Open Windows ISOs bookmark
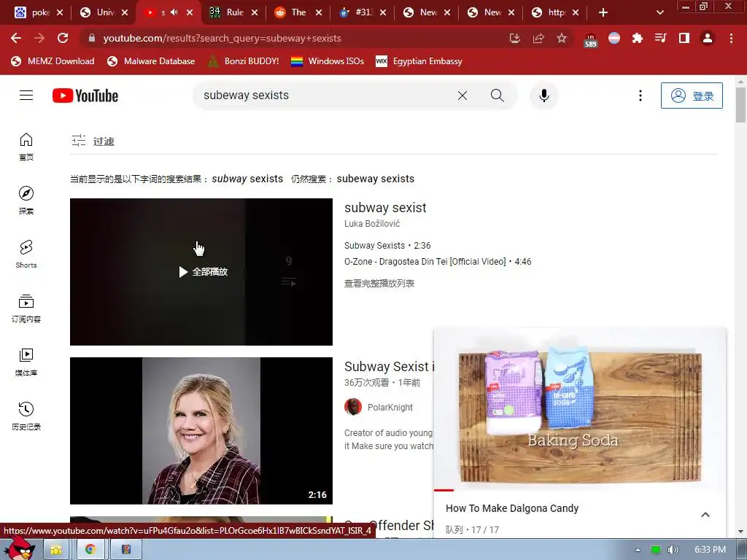Viewport: 747px width, 560px height. pos(328,61)
